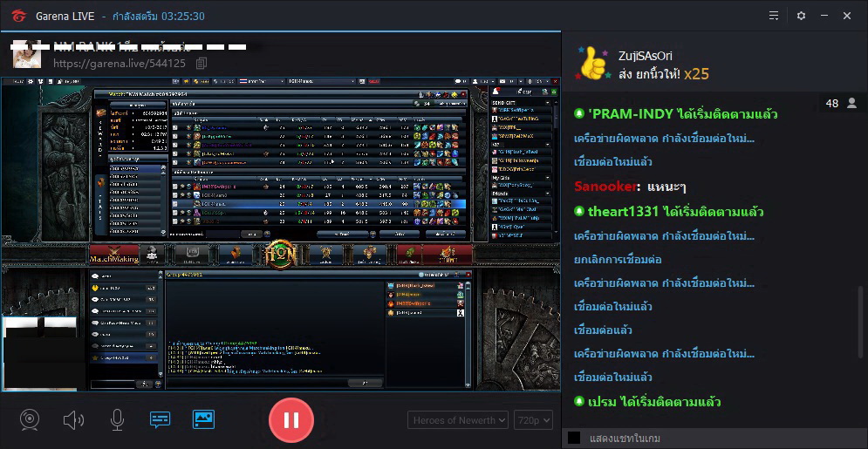
Task: Click the theart1331 follower name
Action: click(623, 211)
